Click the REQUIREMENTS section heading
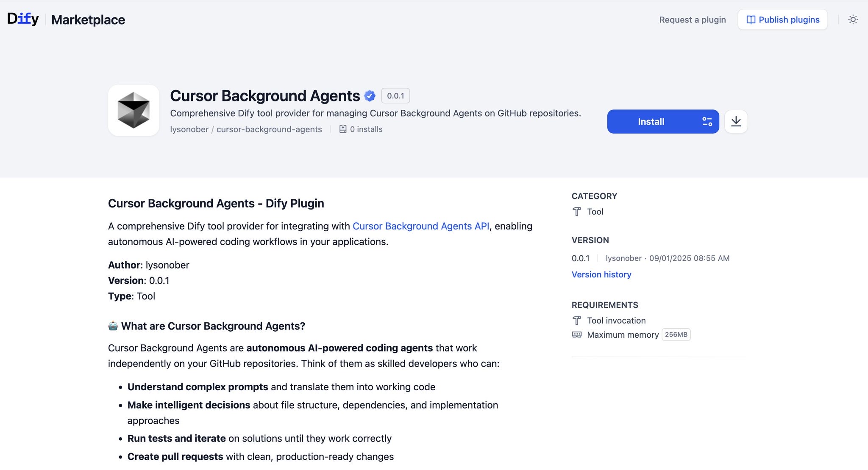 pos(605,305)
